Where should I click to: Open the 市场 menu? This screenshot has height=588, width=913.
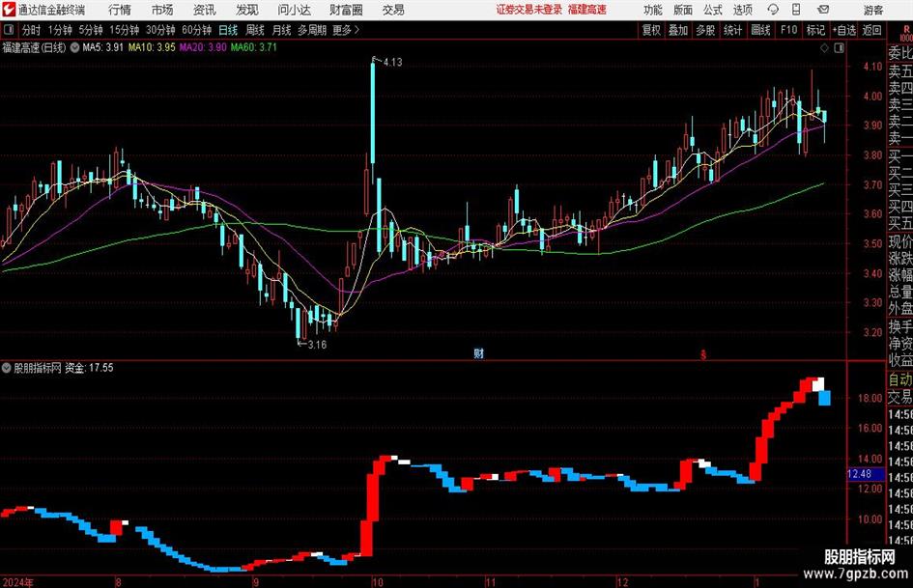[x=162, y=10]
